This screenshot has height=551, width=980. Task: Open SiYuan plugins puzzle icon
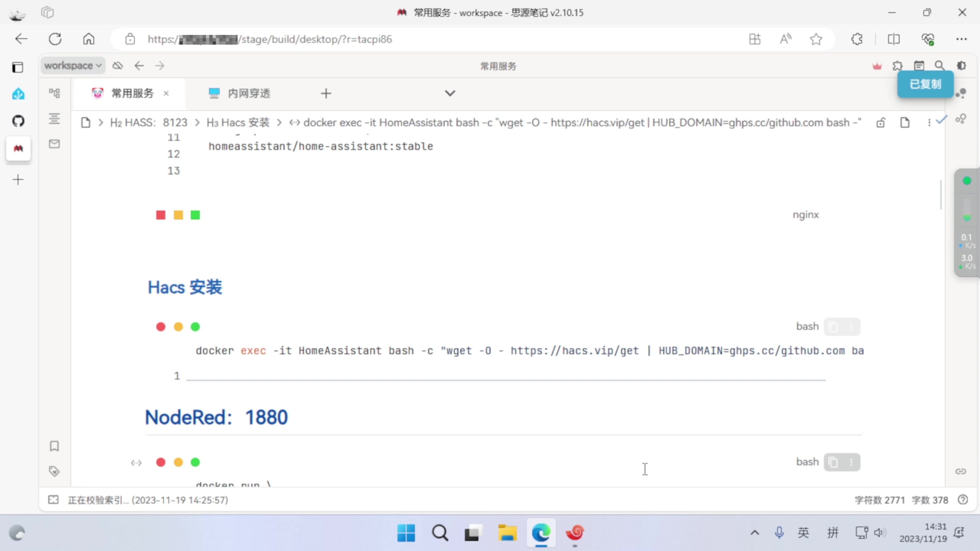coord(898,66)
